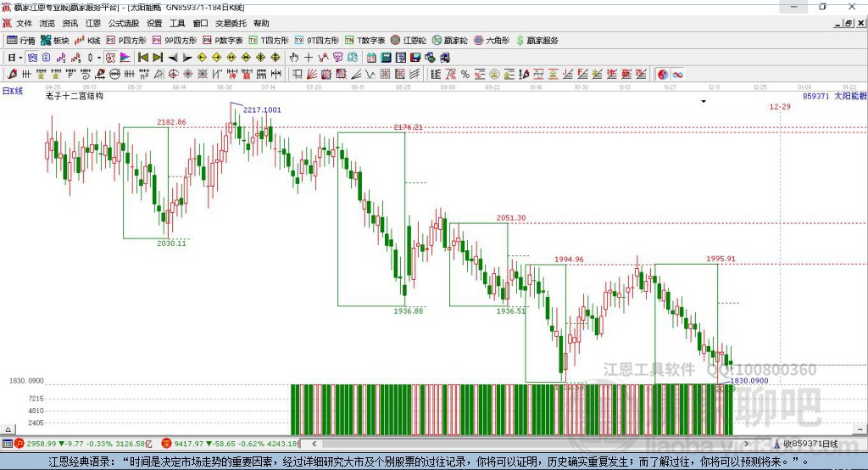The height and width of the screenshot is (470, 868).
Task: Select the red pencil drawing tool
Action: (x=12, y=75)
